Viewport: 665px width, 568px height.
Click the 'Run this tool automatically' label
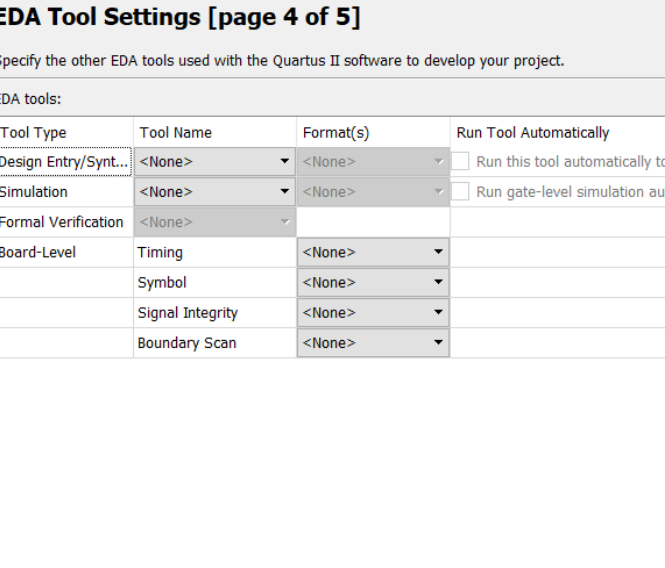click(570, 162)
